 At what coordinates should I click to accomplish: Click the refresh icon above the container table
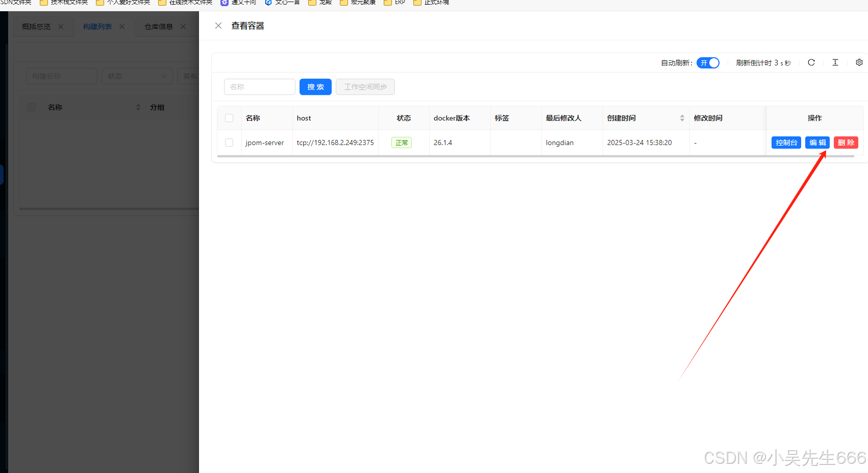point(811,62)
